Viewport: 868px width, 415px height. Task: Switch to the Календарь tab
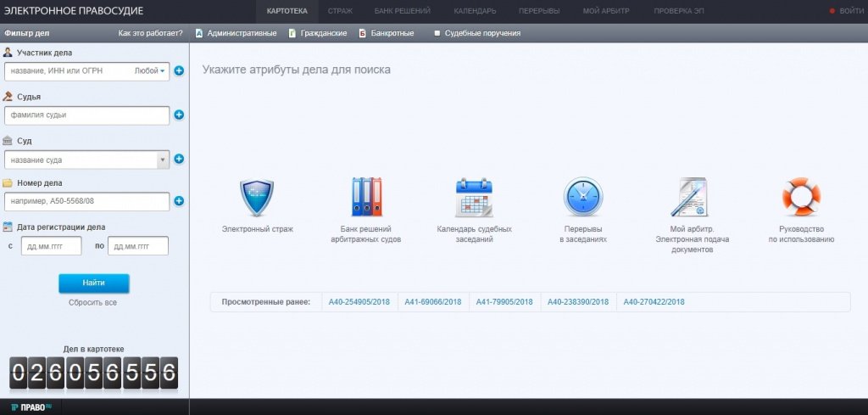(475, 11)
